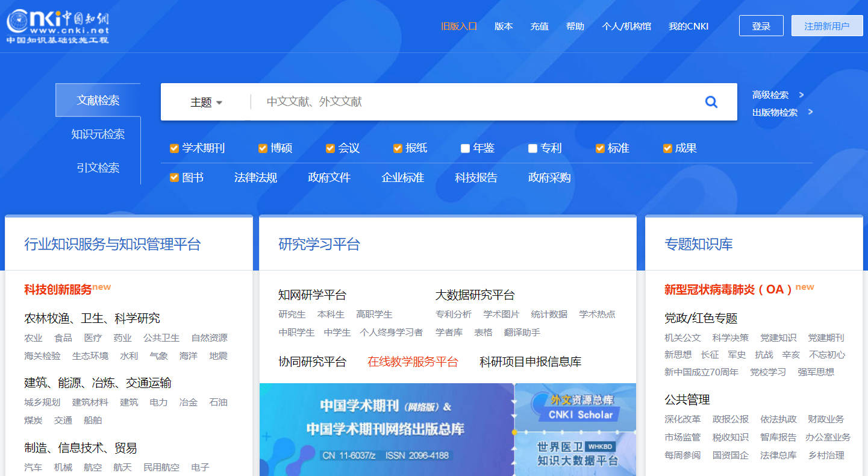Check the 专利 checkbox

point(532,148)
